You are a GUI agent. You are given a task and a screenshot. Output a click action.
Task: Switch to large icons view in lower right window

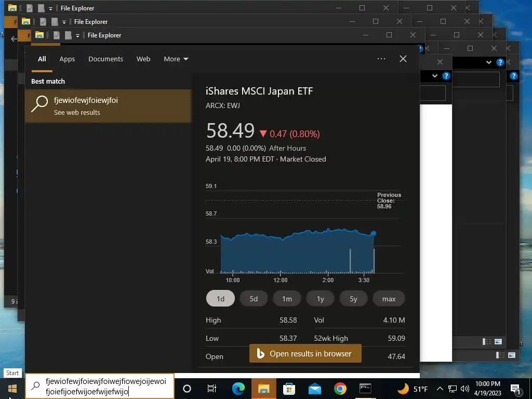[x=512, y=355]
